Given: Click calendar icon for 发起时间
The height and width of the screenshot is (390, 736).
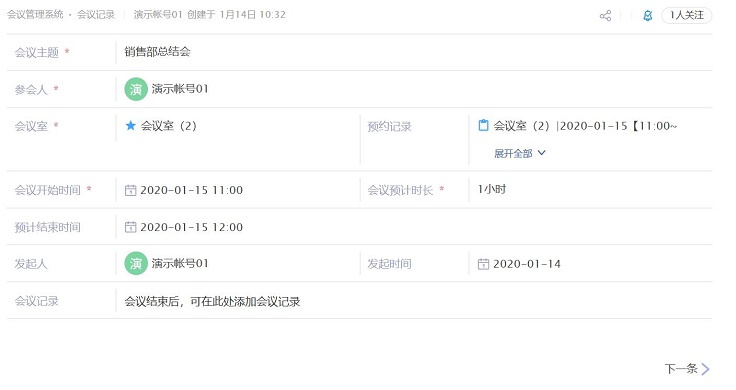Looking at the screenshot, I should 483,264.
